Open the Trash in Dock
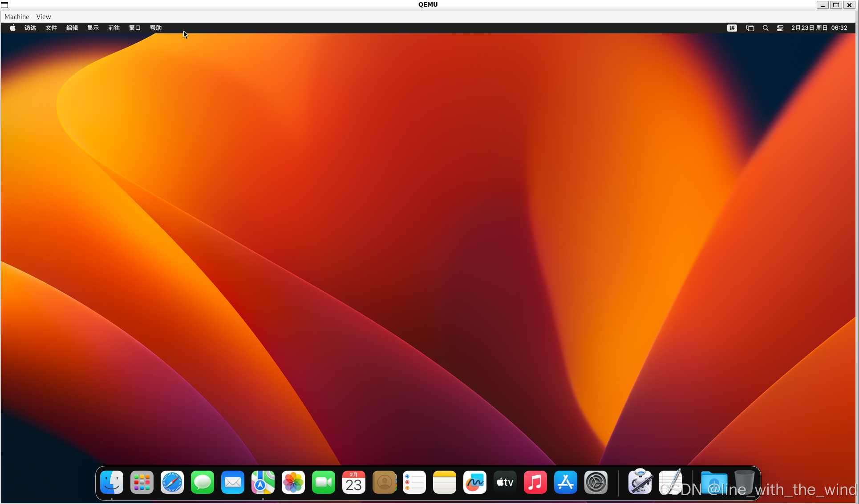Screen dimensions: 859x504 pos(744,482)
